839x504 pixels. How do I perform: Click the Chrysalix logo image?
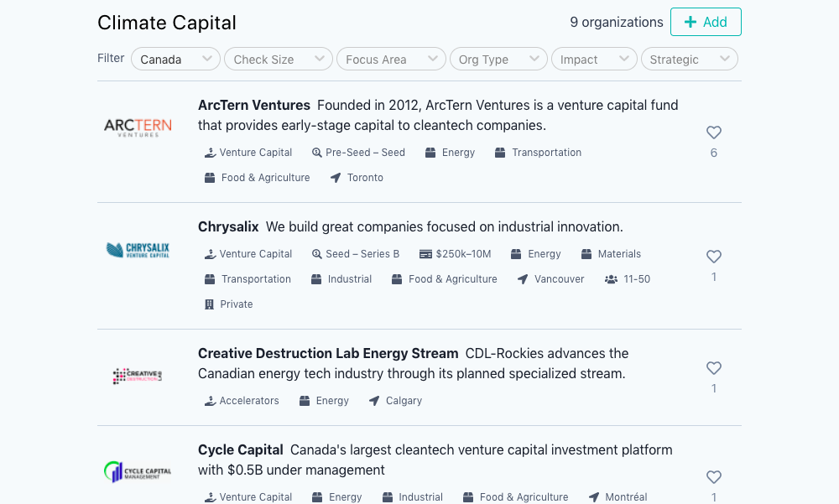(x=138, y=250)
